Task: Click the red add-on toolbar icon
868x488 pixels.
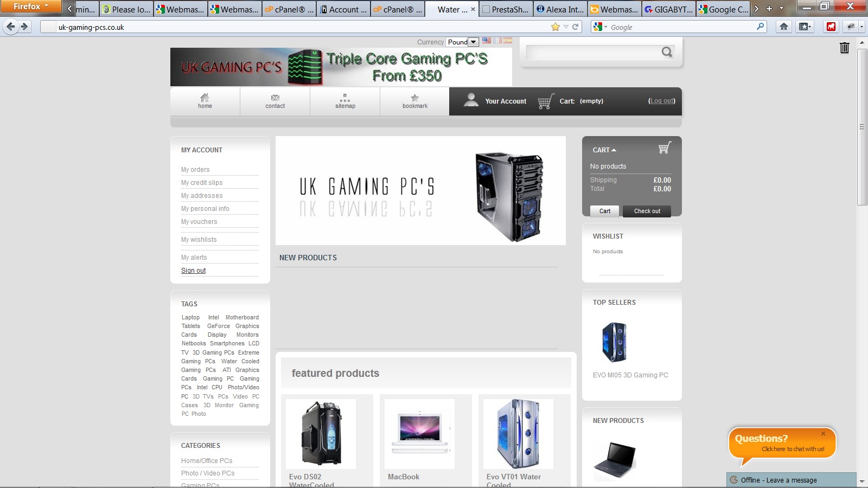Action: point(831,27)
